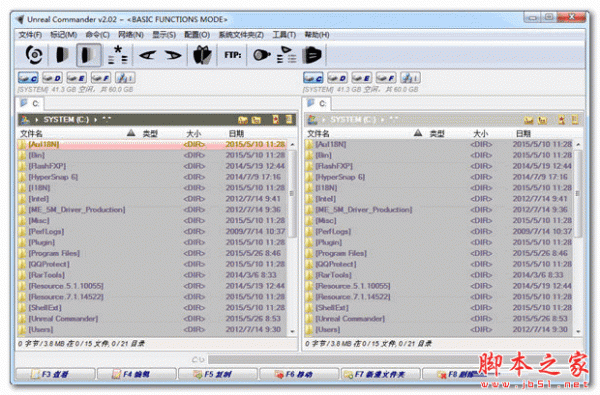Viewport: 600px width, 395px height.
Task: Click the left path bar bookmark icon
Action: pyautogui.click(x=276, y=120)
